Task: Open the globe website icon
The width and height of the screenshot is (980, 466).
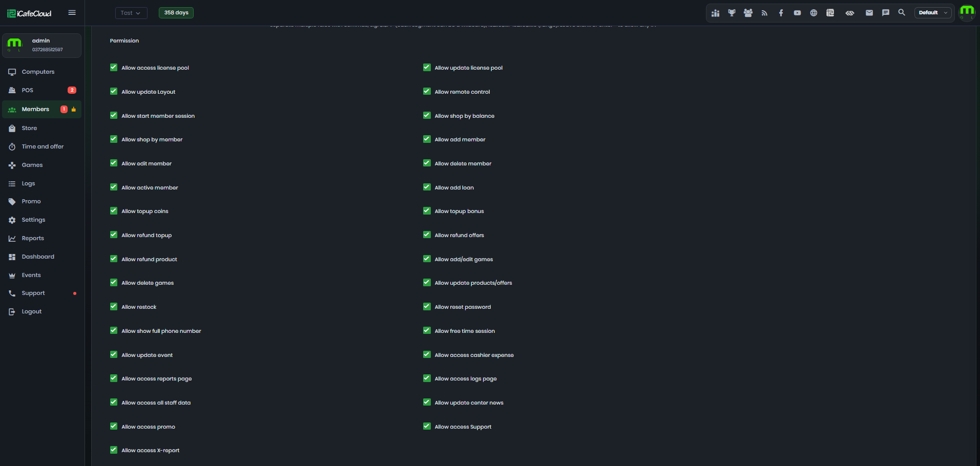Action: (814, 13)
